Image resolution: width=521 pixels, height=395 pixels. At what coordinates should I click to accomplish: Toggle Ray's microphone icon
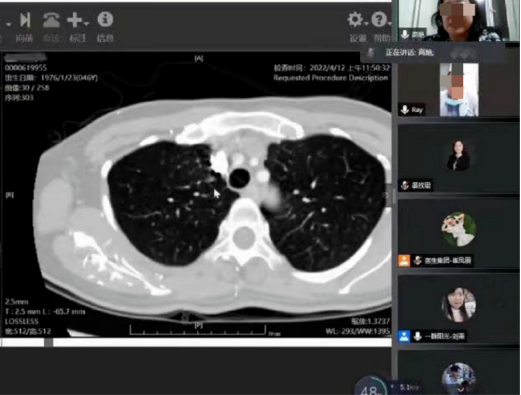tap(405, 110)
